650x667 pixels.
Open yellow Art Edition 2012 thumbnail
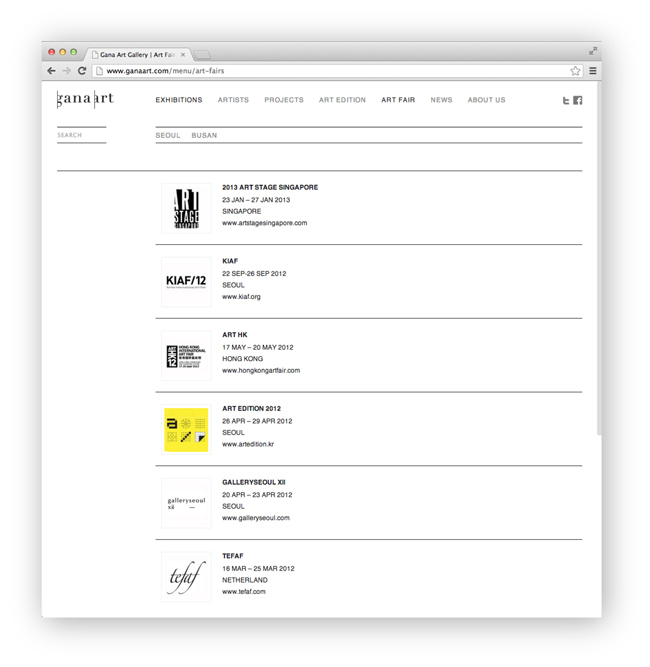(186, 430)
